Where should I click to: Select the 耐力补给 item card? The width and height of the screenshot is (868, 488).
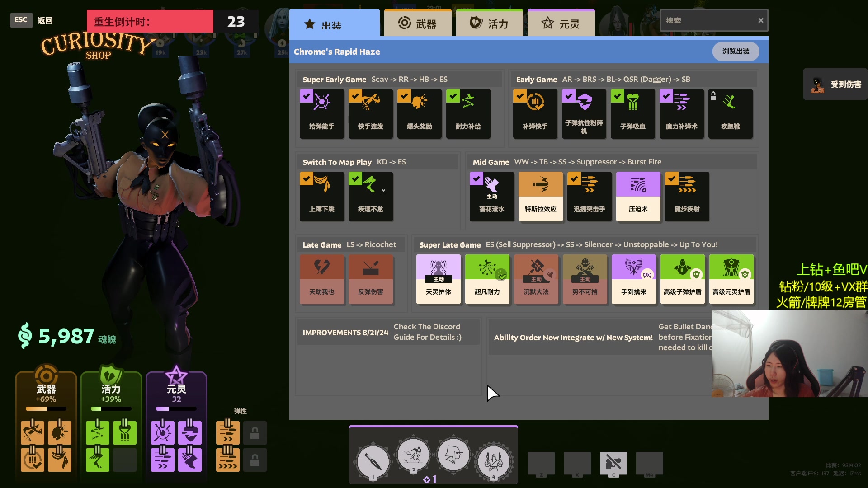[x=468, y=114]
